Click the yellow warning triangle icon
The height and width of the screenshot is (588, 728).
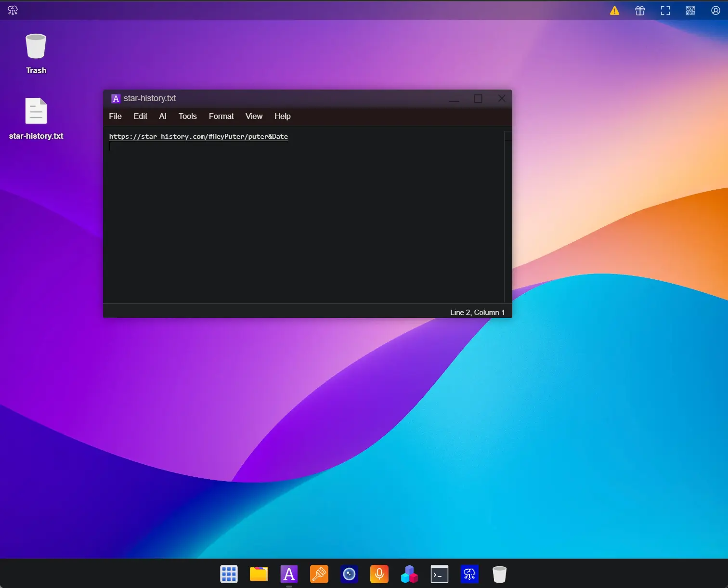[615, 11]
